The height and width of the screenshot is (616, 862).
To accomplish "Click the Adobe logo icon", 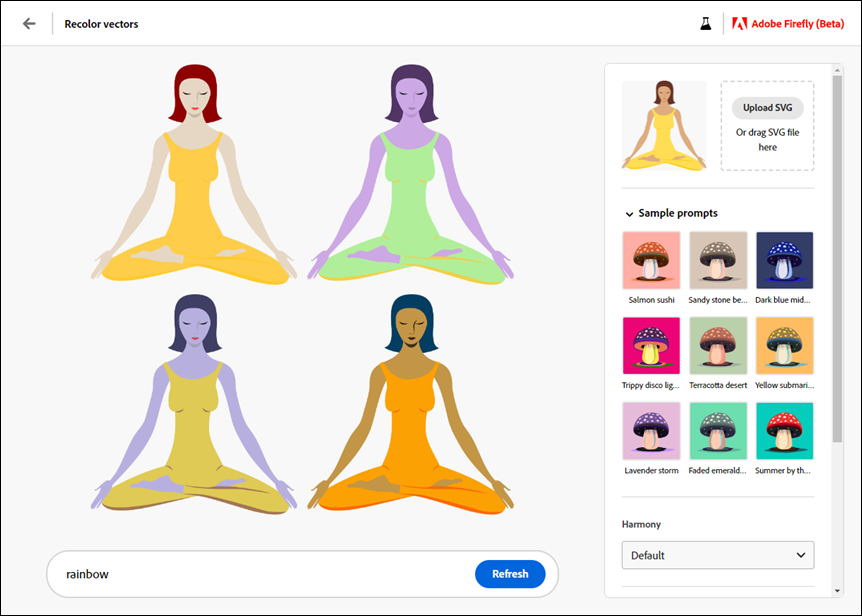I will point(739,24).
